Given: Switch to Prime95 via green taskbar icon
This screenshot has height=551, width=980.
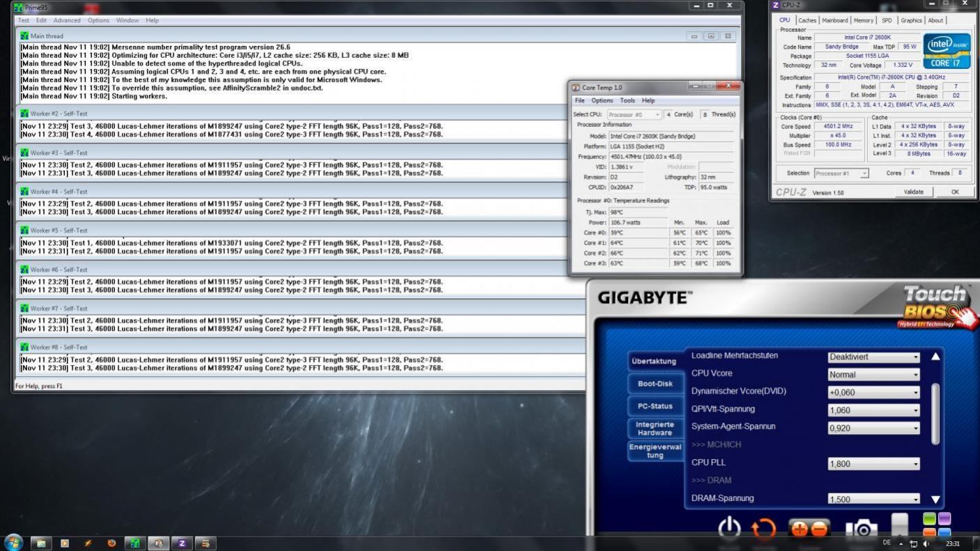Looking at the screenshot, I should pyautogui.click(x=135, y=543).
